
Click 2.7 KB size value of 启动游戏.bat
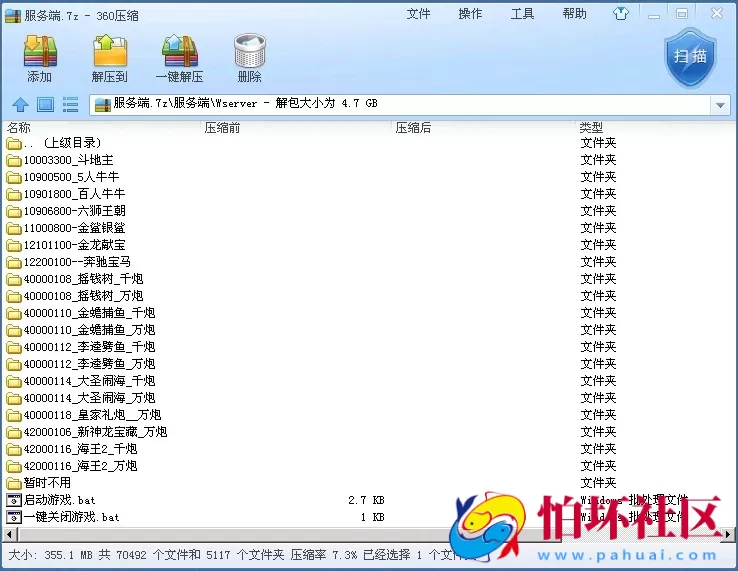click(x=366, y=500)
